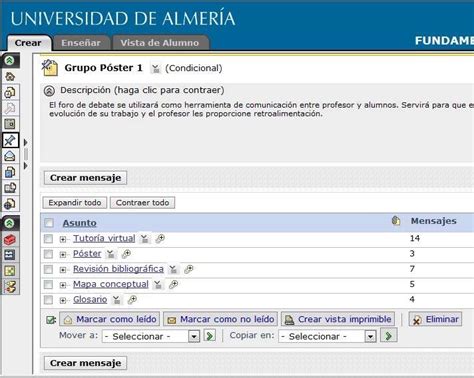Switch to the Crear tab
474x378 pixels.
28,43
